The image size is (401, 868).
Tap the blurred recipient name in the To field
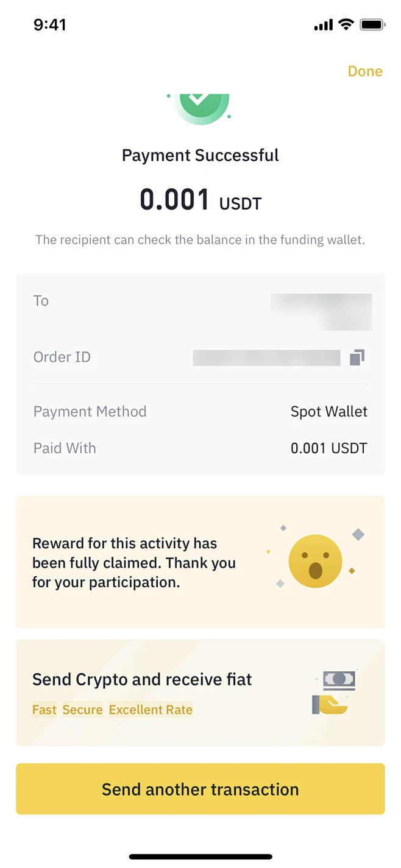click(321, 311)
